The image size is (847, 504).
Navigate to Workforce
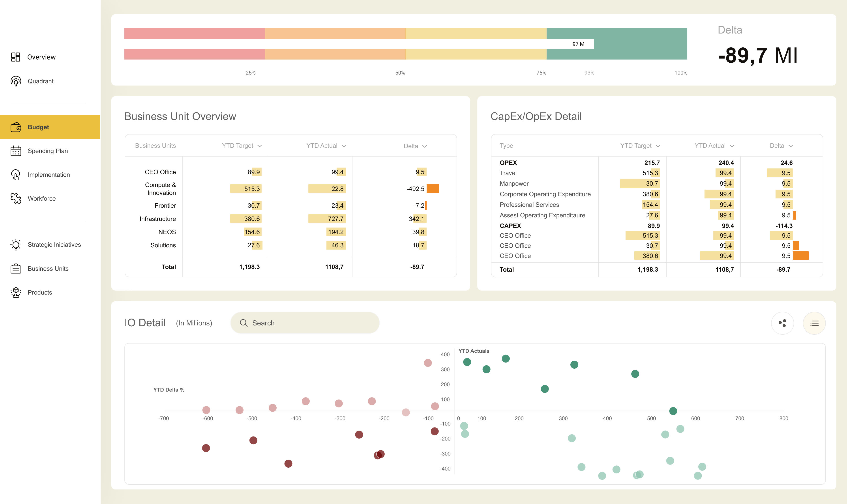pyautogui.click(x=41, y=198)
